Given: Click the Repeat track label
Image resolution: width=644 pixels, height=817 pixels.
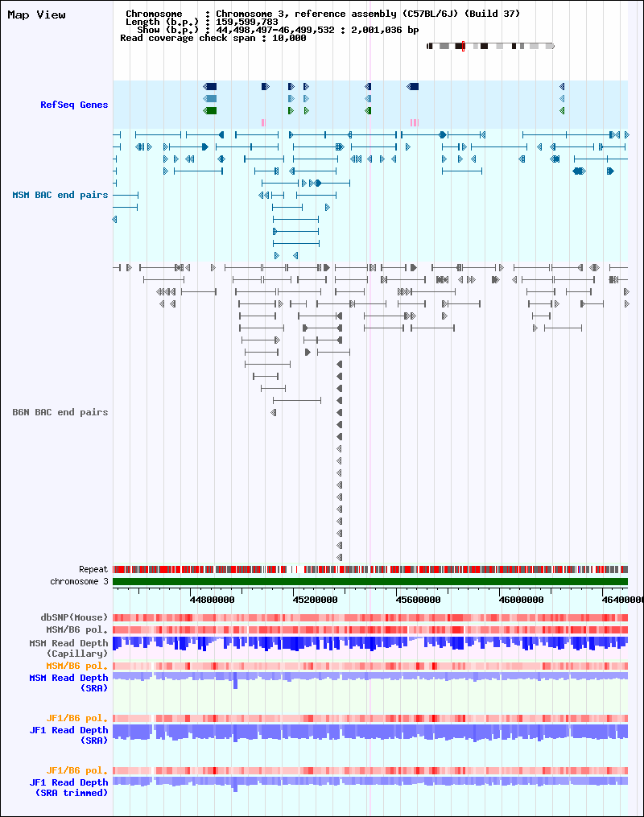Looking at the screenshot, I should [93, 570].
